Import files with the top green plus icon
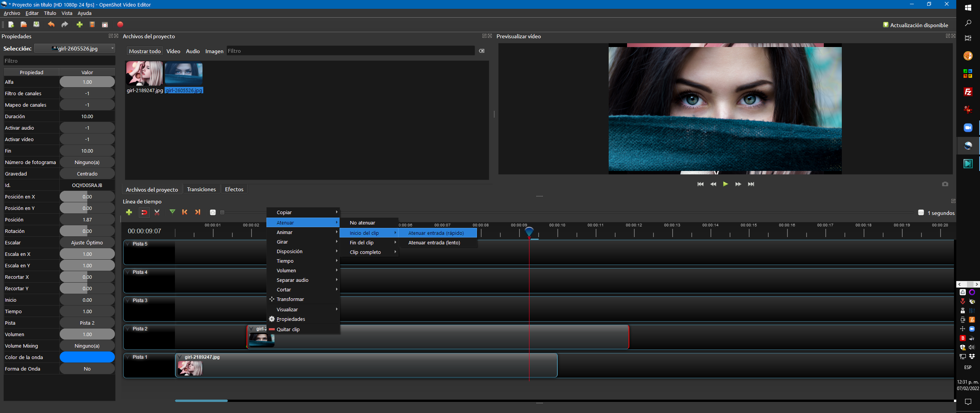The image size is (980, 413). [x=80, y=24]
